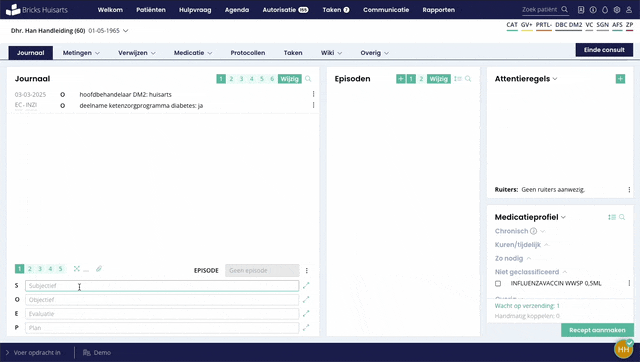
Task: Click the Einde consult button
Action: point(604,50)
